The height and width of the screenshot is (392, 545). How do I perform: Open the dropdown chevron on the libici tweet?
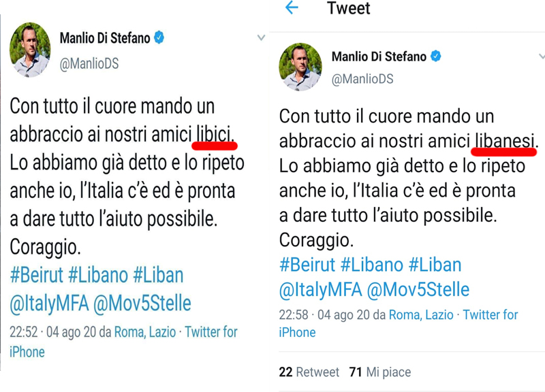(x=261, y=38)
